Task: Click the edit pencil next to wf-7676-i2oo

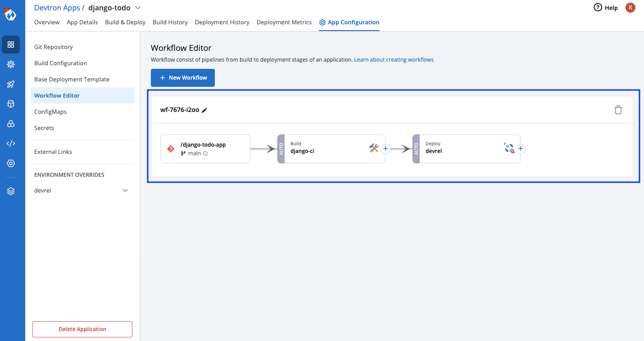Action: pos(205,109)
